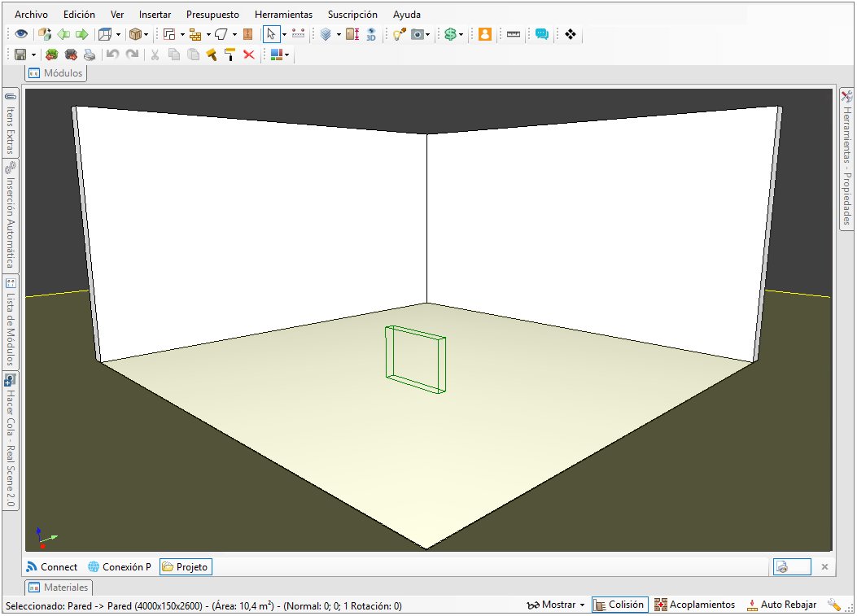Click the yellow paintbrush icon

tap(212, 55)
